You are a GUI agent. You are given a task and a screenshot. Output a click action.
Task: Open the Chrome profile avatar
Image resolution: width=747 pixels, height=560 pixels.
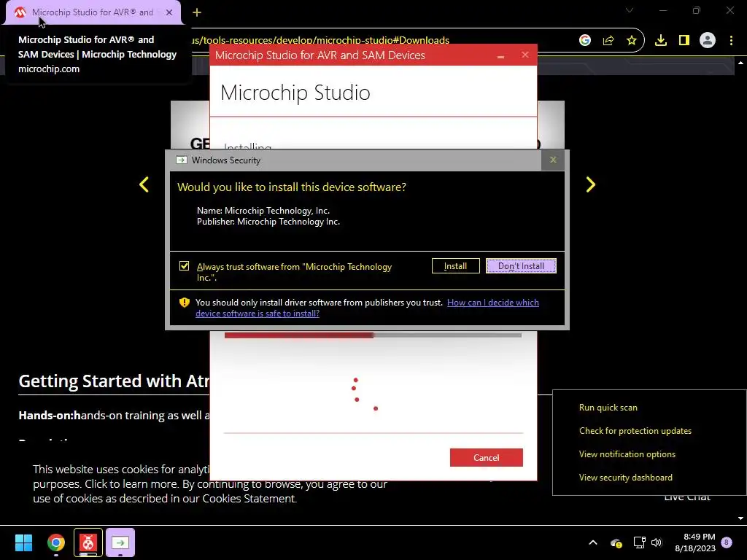707,40
